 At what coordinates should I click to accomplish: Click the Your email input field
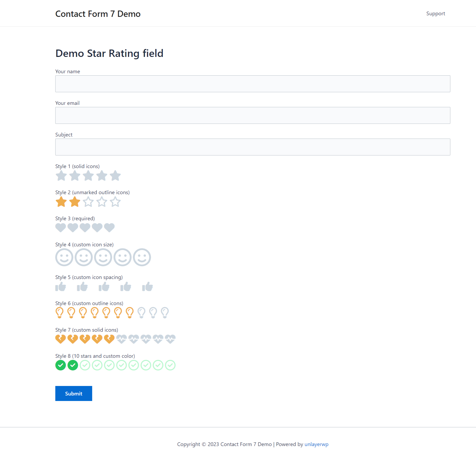click(x=252, y=115)
